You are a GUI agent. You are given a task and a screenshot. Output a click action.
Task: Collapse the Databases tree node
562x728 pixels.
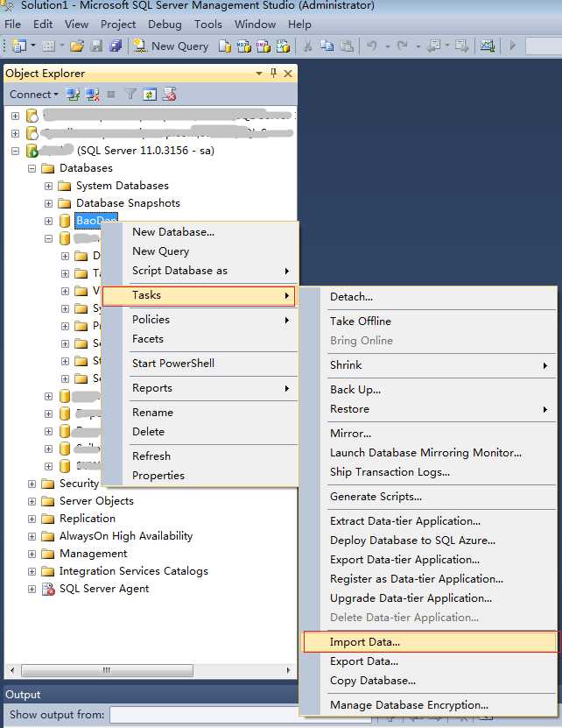32,168
